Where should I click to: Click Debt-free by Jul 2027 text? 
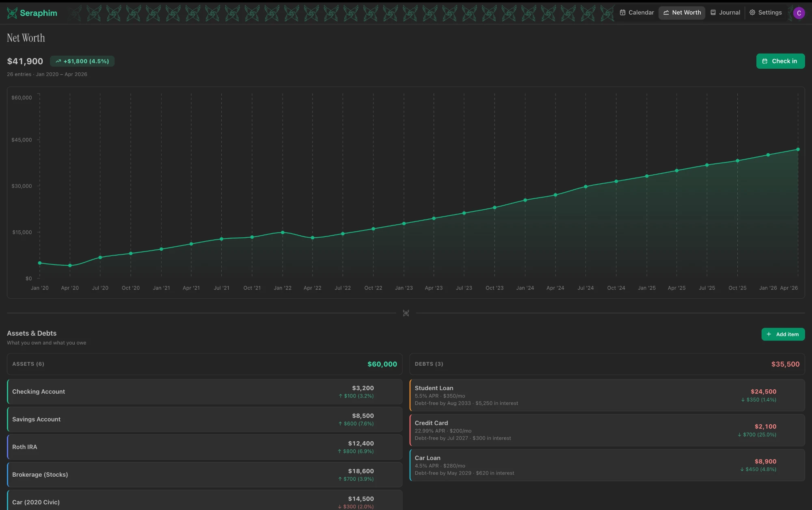[441, 438]
